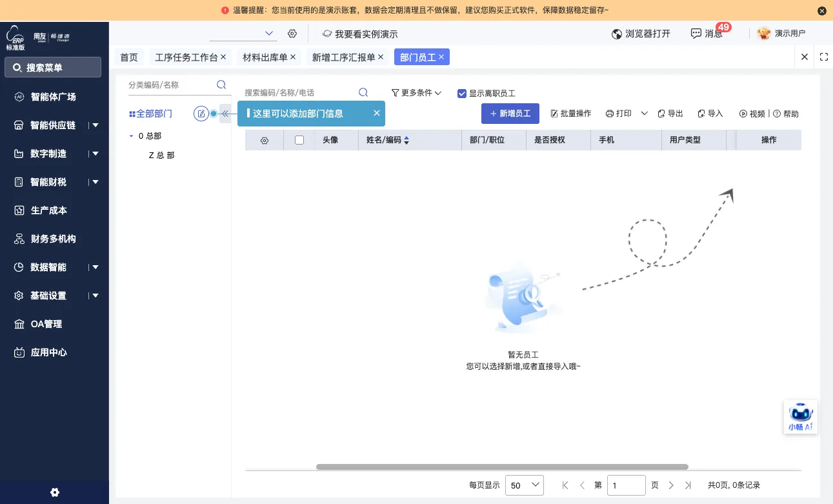Select the Z 总部 department tree item
The image size is (833, 504).
161,156
